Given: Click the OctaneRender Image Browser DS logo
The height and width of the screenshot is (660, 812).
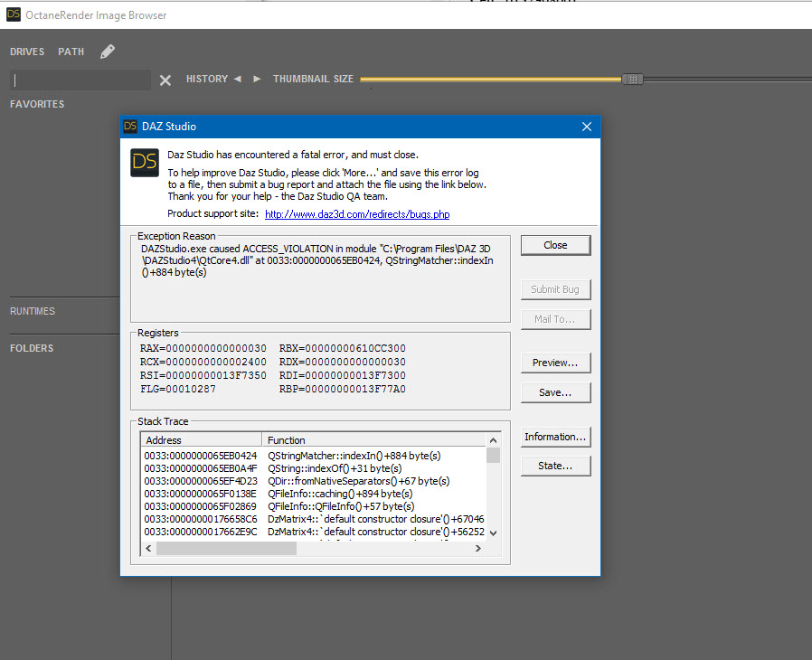Looking at the screenshot, I should click(x=14, y=14).
